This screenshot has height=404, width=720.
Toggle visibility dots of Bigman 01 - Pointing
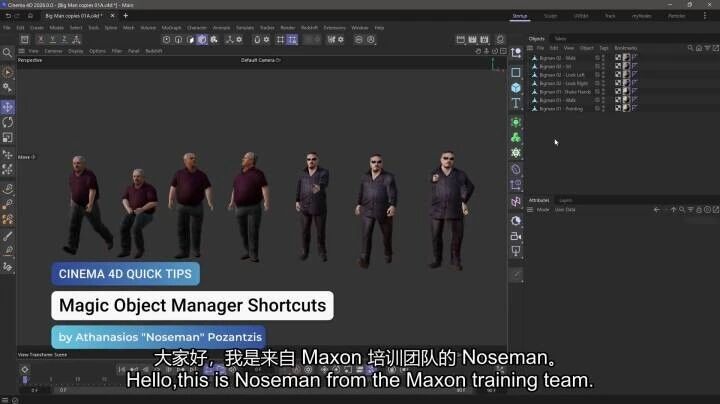(x=603, y=109)
